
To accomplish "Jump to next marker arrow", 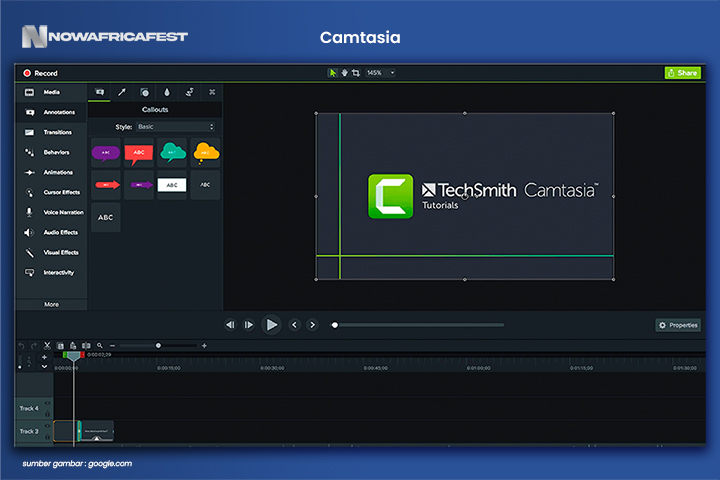I will [x=312, y=325].
